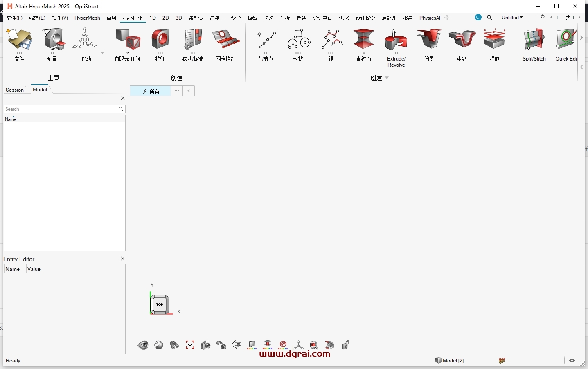Click the ellipsis button next to 所有
This screenshot has width=588, height=369.
[177, 91]
